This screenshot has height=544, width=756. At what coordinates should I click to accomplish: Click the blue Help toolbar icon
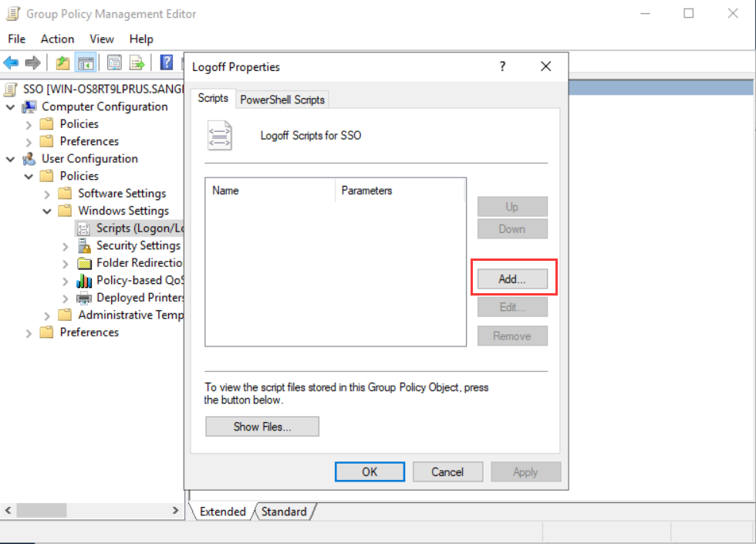coord(167,63)
